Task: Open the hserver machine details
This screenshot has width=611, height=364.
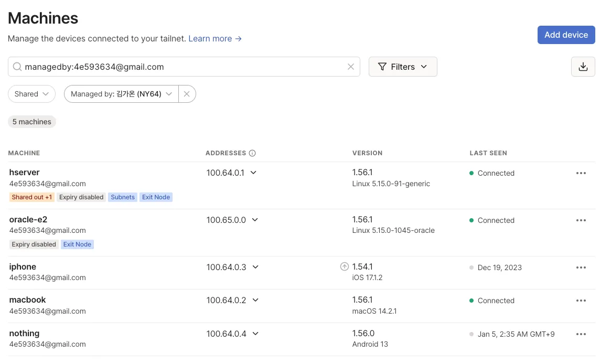Action: tap(25, 172)
